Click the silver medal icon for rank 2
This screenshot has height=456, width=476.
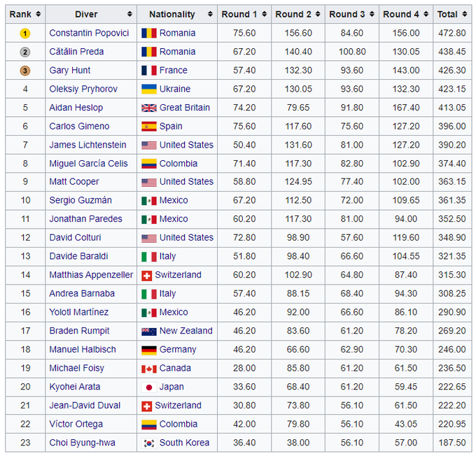(24, 52)
